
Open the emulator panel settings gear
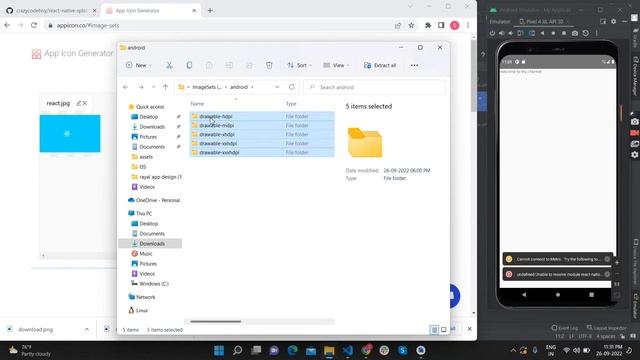[613, 21]
